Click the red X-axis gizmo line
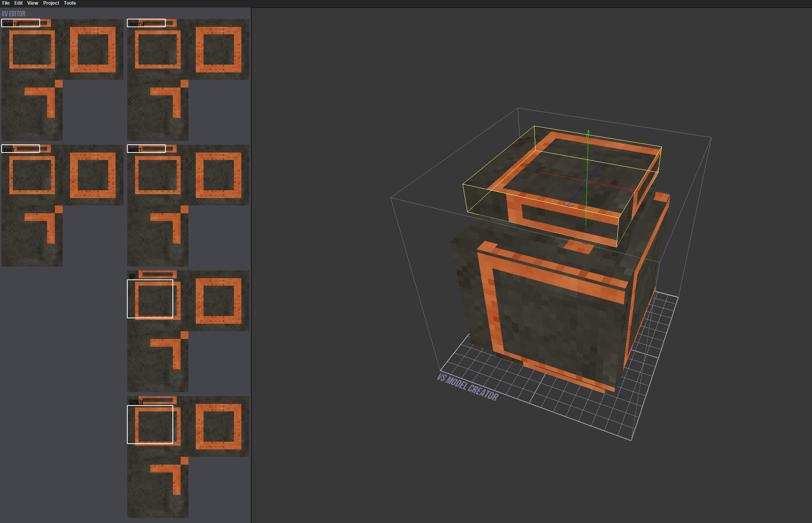 tap(611, 186)
